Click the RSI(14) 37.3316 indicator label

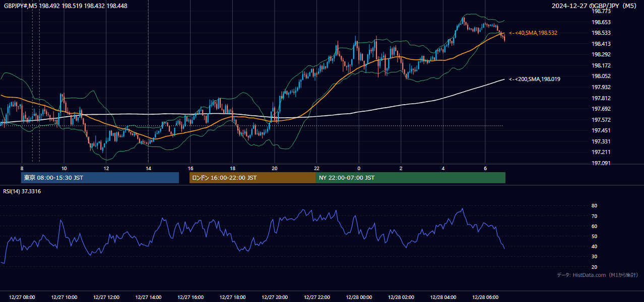[x=22, y=191]
